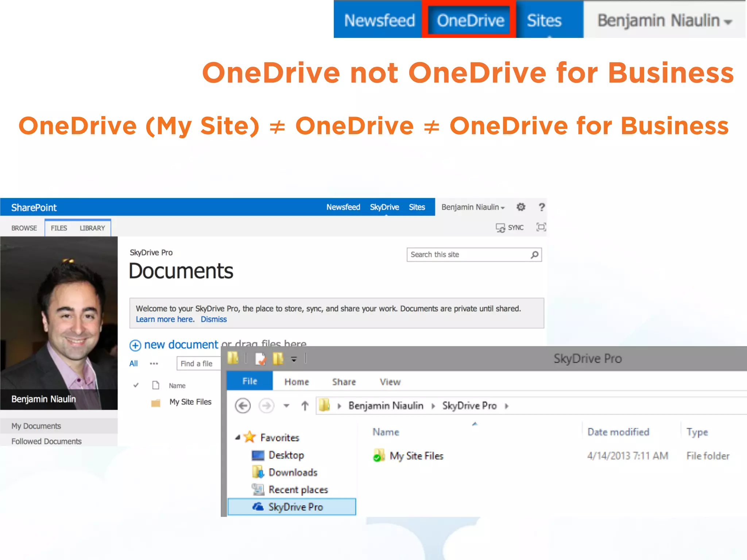Open Sites in the enlarged top banner

544,20
